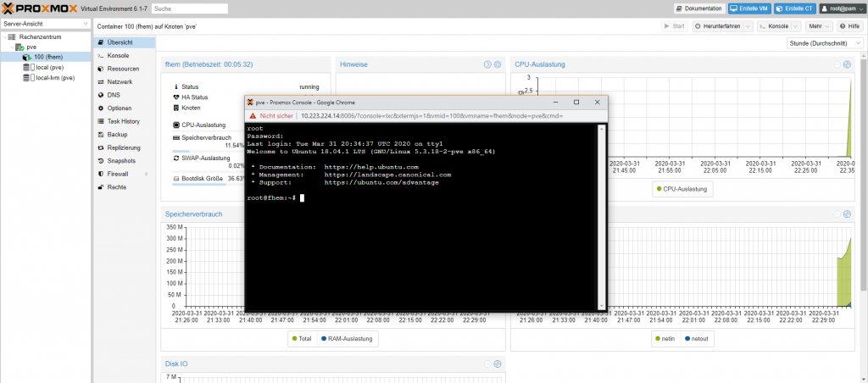Viewport: 868px width, 383px height.
Task: Click the network chart zoom icon
Action: coord(847,214)
